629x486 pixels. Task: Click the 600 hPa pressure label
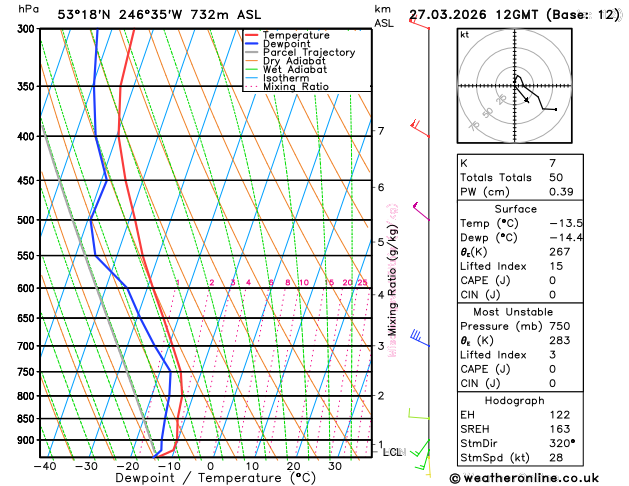pos(28,288)
